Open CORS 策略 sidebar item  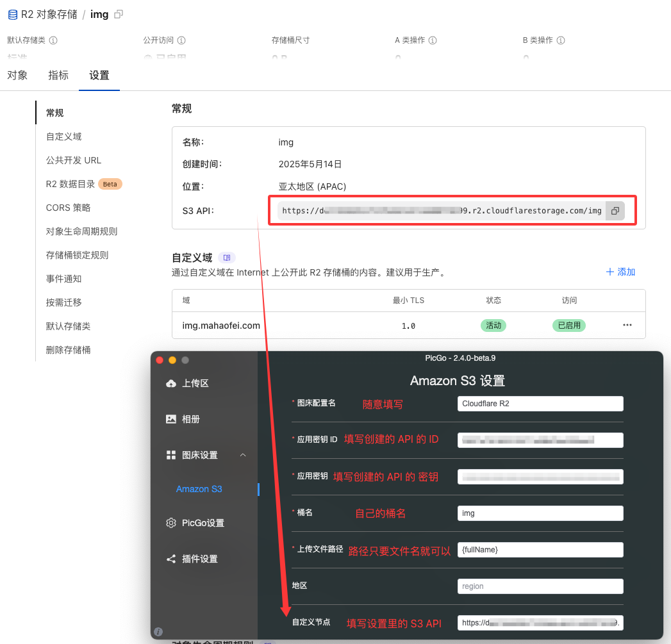point(69,208)
